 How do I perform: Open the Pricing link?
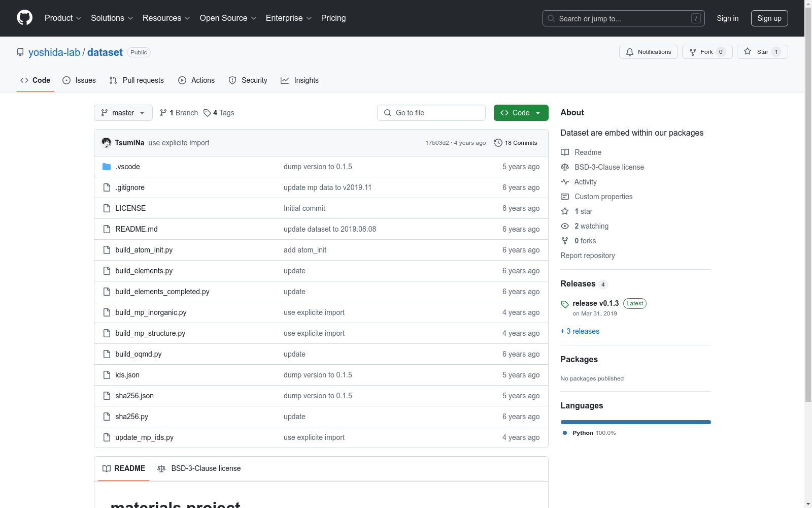pos(333,18)
